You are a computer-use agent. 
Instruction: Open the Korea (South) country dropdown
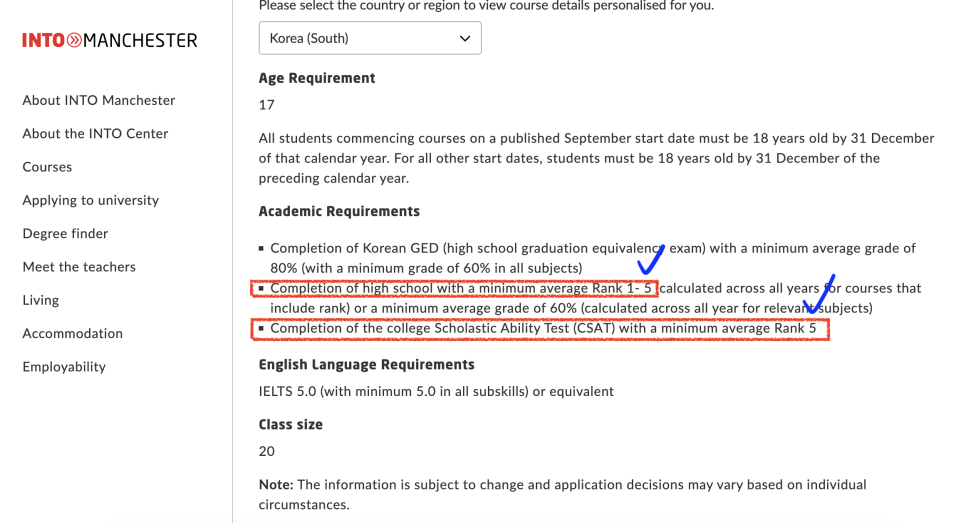(370, 38)
